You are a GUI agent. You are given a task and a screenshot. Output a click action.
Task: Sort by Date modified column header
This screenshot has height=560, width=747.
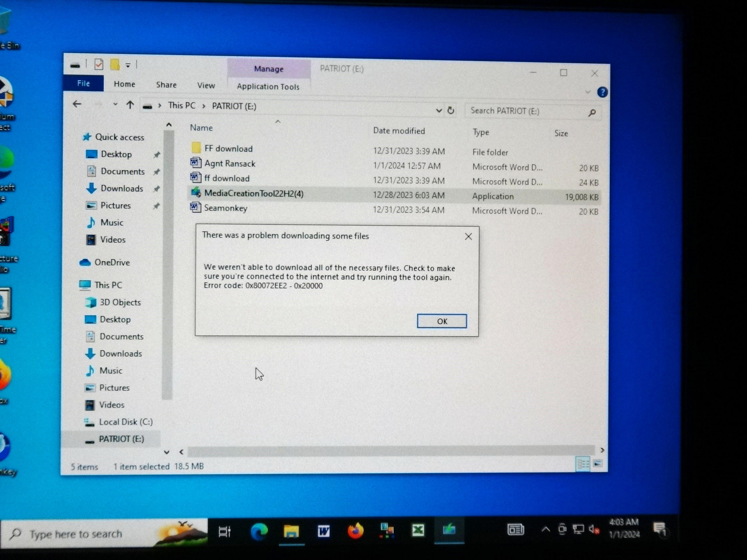coord(399,131)
